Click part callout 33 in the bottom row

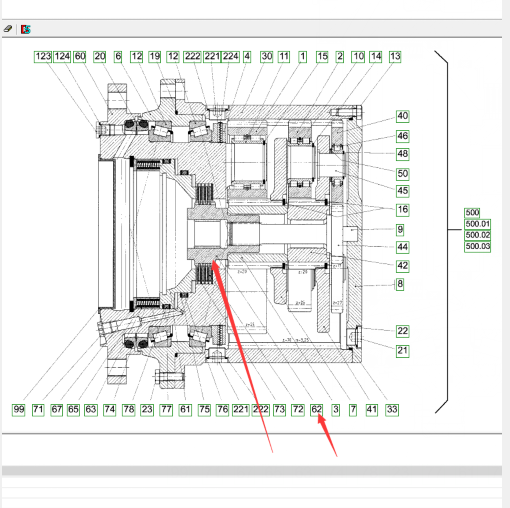pos(392,410)
